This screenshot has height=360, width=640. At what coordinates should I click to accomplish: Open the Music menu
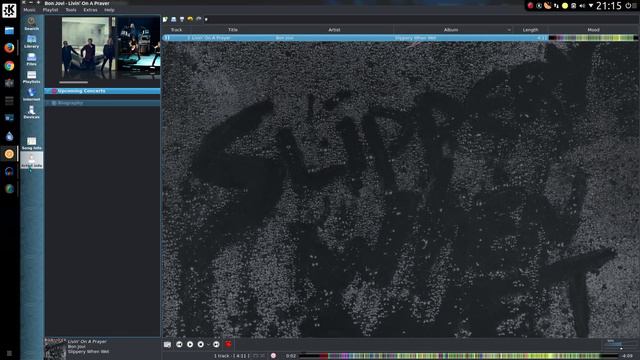[29, 10]
